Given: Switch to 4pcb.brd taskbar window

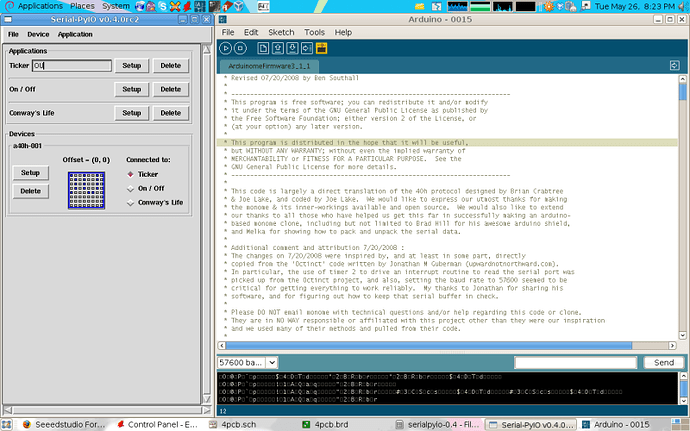Looking at the screenshot, I should pos(325,424).
